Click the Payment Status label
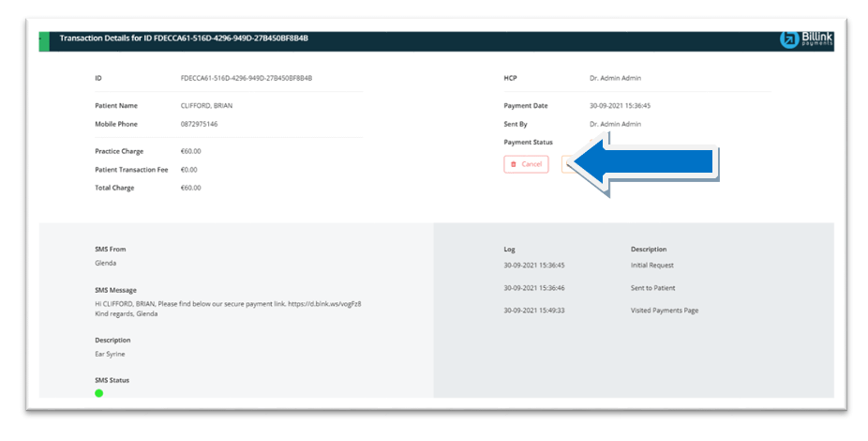 [x=528, y=142]
